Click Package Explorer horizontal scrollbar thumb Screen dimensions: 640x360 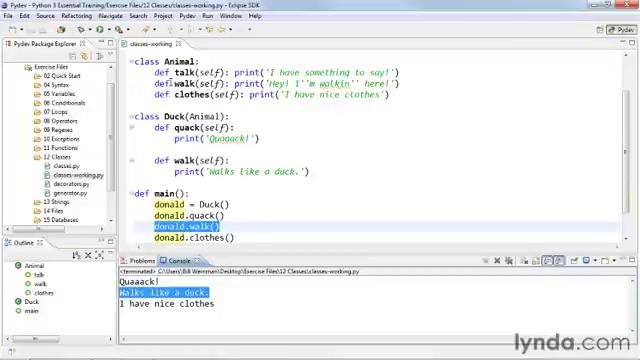click(38, 229)
